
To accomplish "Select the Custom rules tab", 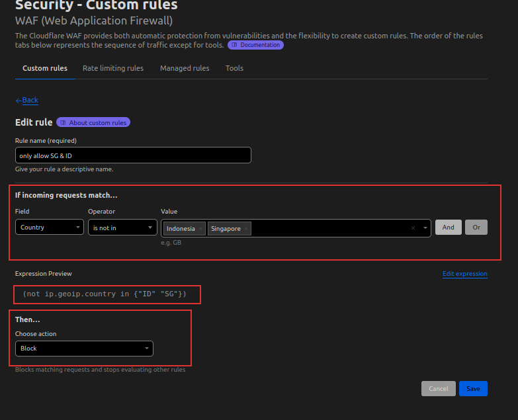I will [45, 68].
